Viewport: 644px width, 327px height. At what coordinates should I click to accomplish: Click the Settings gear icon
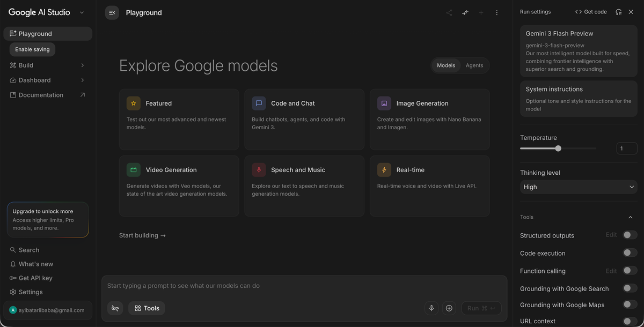coord(13,292)
